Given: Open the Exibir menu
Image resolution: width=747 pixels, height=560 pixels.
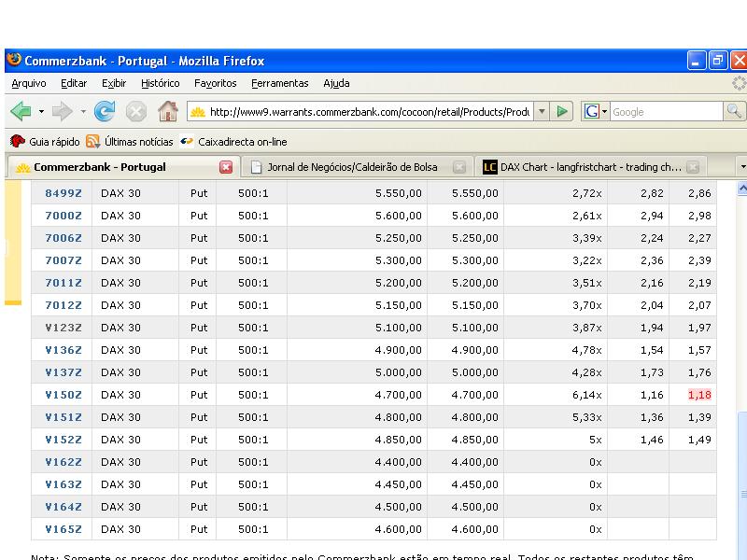Looking at the screenshot, I should coord(114,83).
